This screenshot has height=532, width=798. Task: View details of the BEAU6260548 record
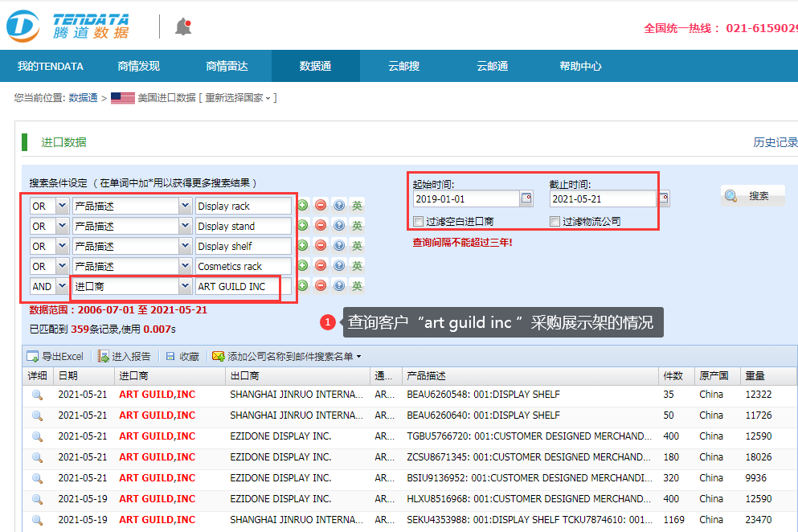point(37,395)
